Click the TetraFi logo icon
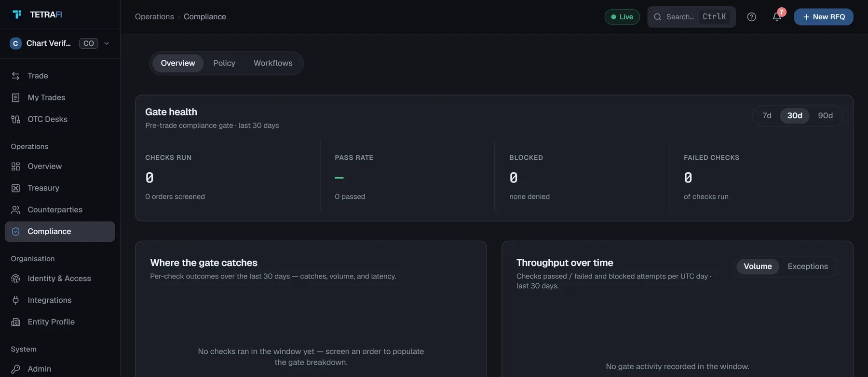868x377 pixels. pos(17,14)
